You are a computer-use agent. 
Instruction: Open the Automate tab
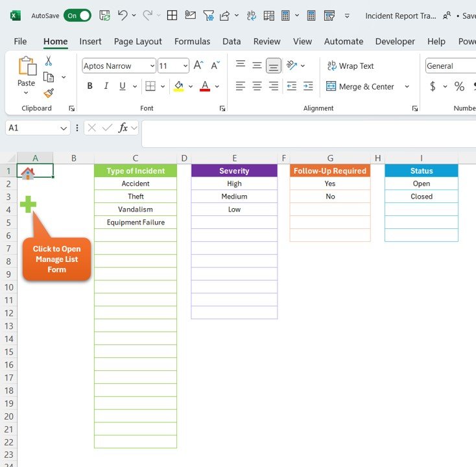pos(344,42)
